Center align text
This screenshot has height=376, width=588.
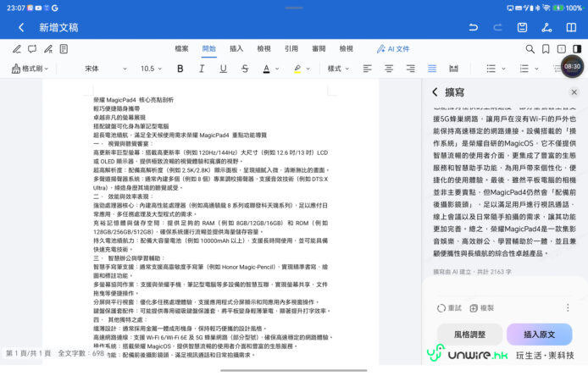(389, 69)
